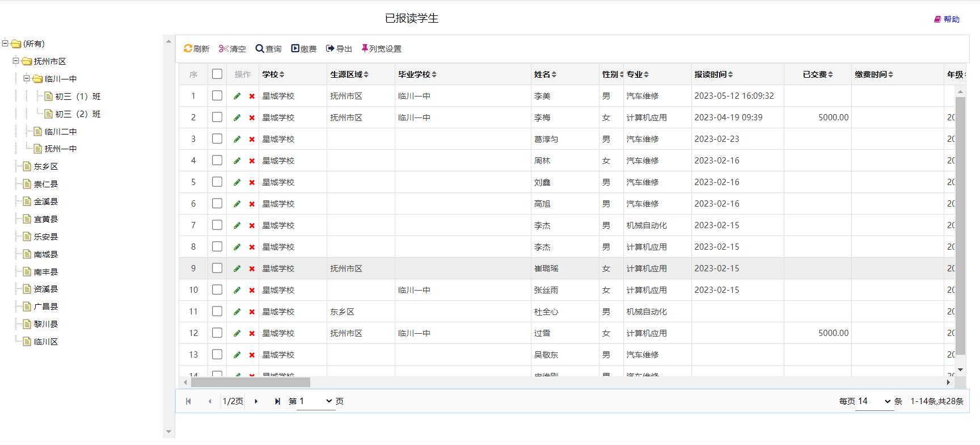Screen dimensions: 980x445
Task: Open the 每页 rows-per-page dropdown
Action: click(x=874, y=401)
